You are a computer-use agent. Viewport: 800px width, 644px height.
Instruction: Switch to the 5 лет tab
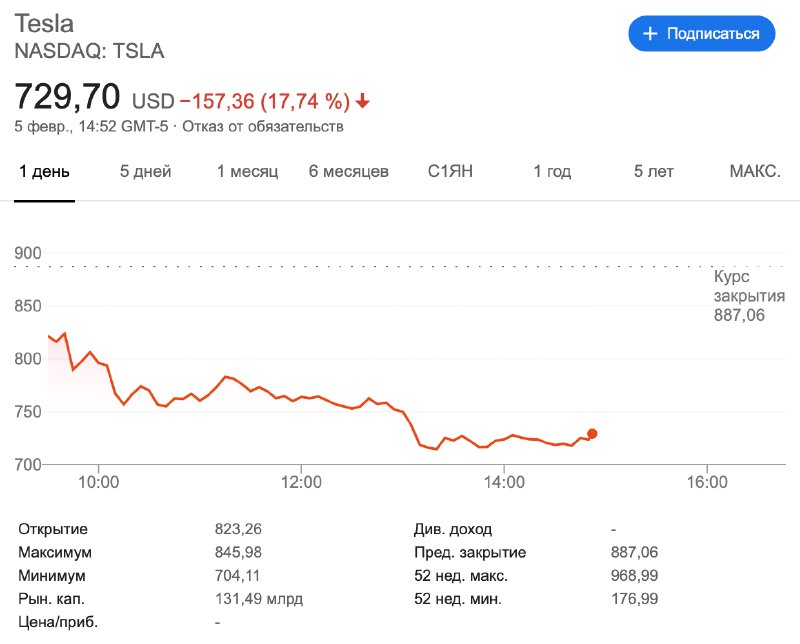[x=654, y=171]
